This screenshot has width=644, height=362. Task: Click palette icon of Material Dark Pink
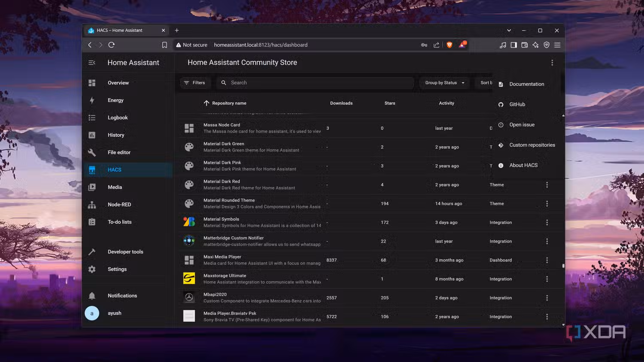[x=189, y=166]
